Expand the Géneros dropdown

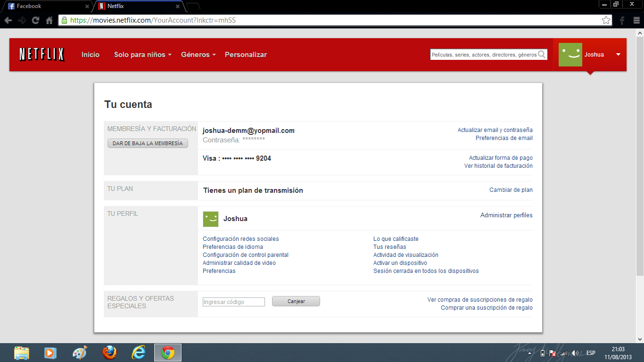[198, 55]
